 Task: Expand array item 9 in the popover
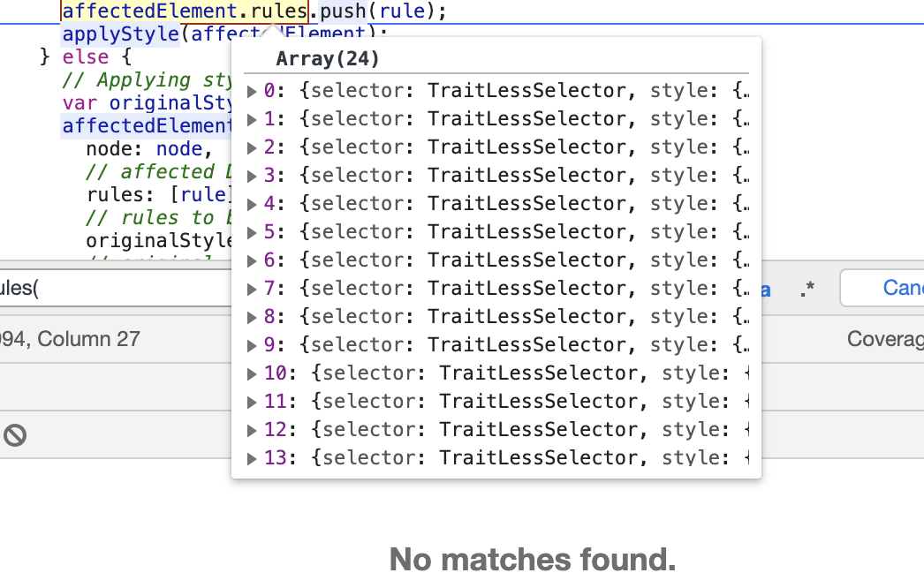252,344
